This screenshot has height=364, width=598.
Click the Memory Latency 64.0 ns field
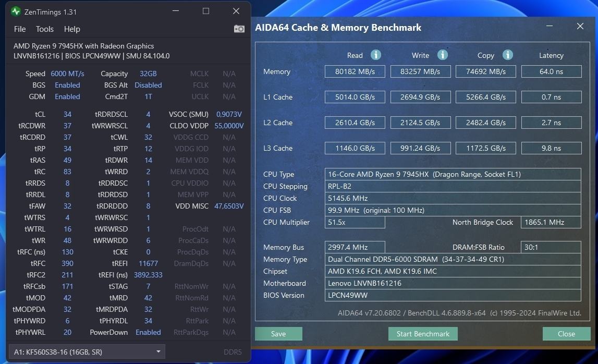coord(551,71)
